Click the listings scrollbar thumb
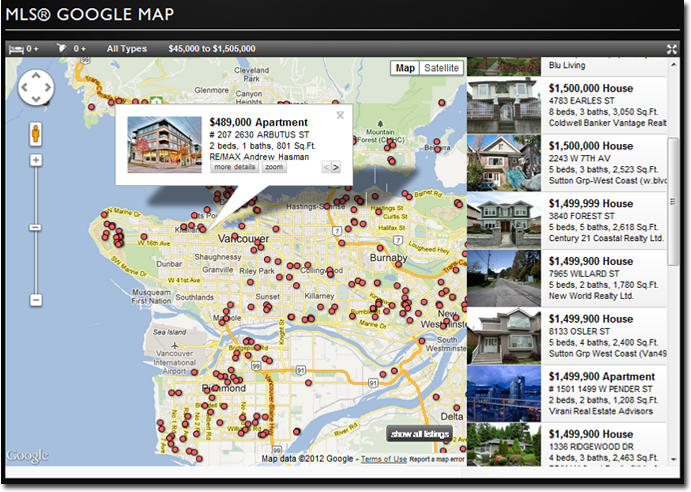This screenshot has width=691, height=492. click(x=673, y=201)
